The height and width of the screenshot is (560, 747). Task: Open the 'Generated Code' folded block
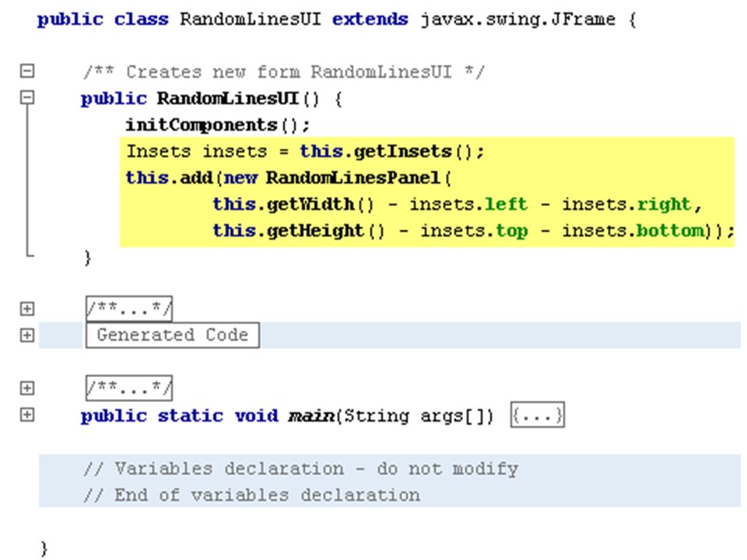(173, 335)
